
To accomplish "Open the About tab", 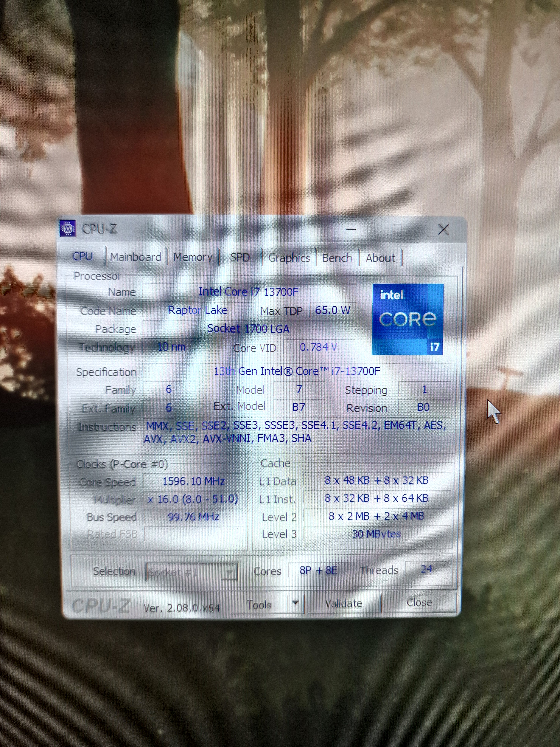I will point(380,258).
